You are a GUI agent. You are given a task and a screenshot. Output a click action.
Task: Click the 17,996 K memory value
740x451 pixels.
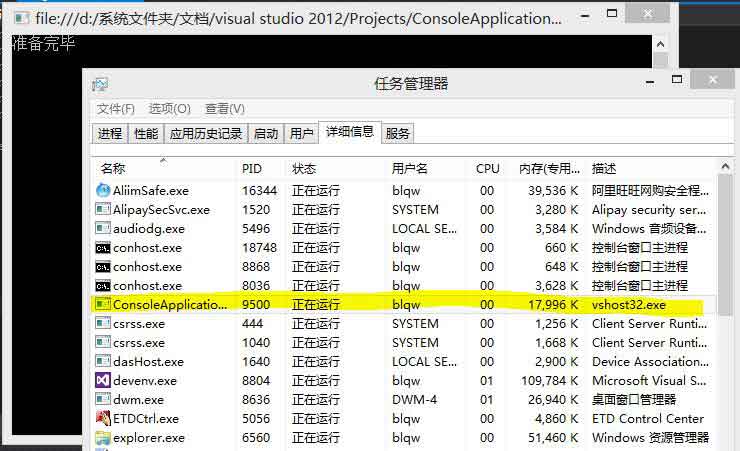click(553, 305)
